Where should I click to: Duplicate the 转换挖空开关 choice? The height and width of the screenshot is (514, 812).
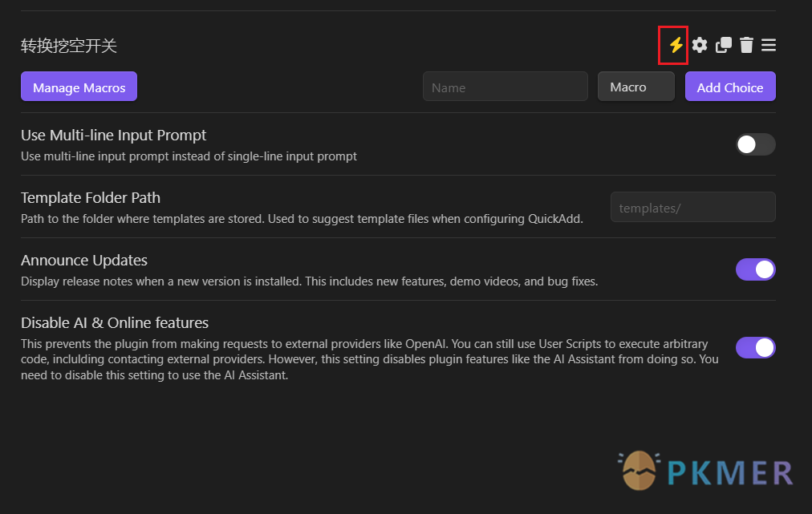click(x=723, y=45)
